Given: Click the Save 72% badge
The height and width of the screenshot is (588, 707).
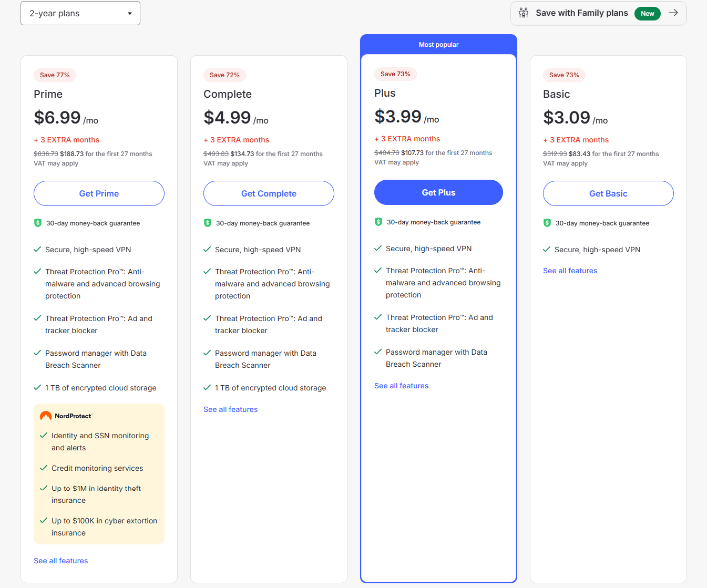Looking at the screenshot, I should [x=224, y=75].
